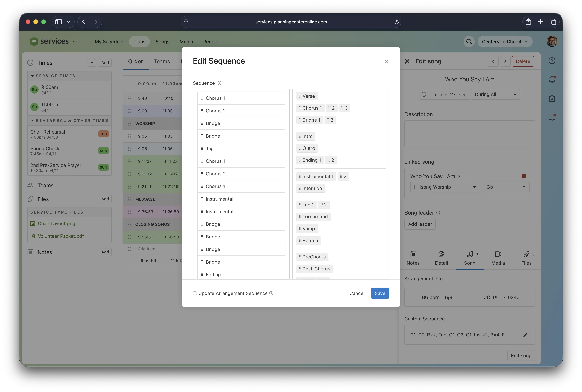Click the Services app logo icon
Image resolution: width=582 pixels, height=392 pixels.
[34, 42]
